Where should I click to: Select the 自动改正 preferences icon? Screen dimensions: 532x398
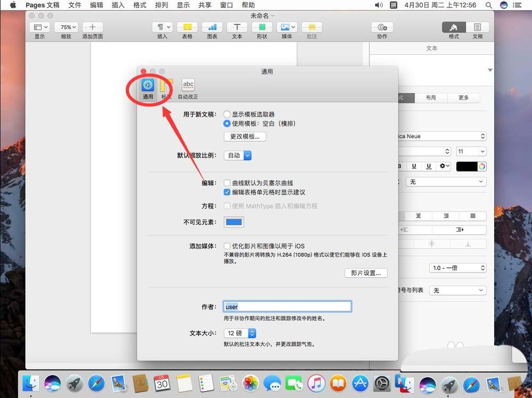point(188,86)
